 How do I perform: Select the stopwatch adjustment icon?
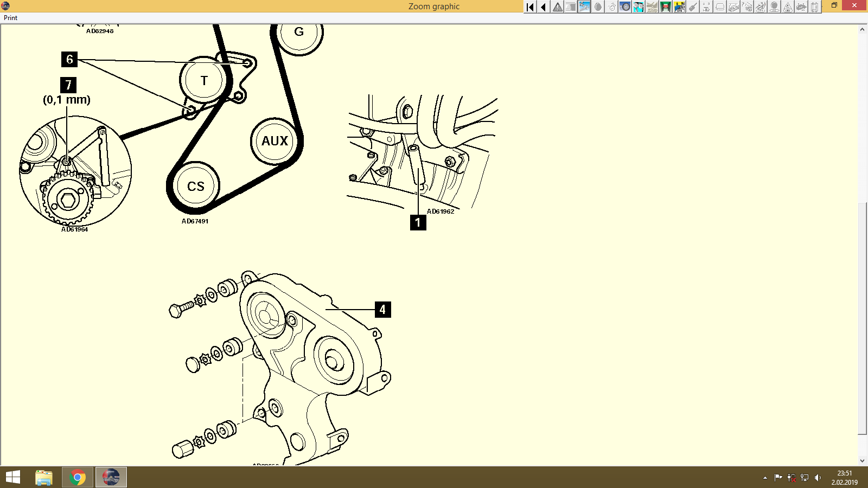[611, 7]
